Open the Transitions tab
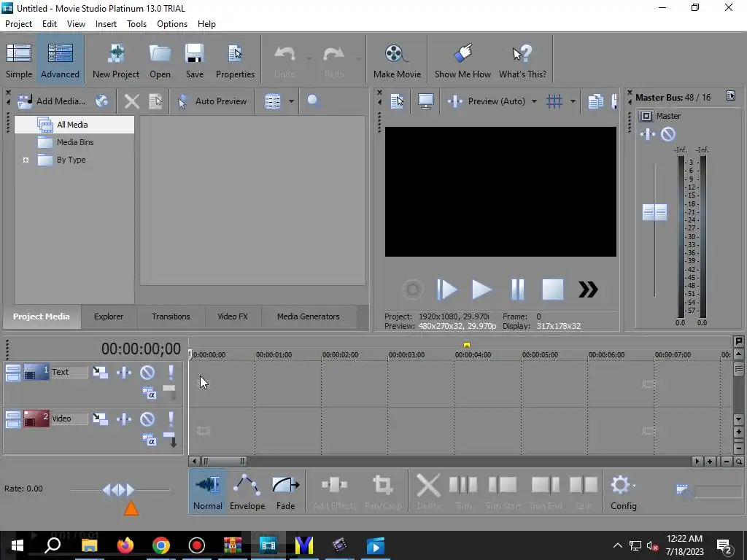The width and height of the screenshot is (747, 560). (171, 316)
